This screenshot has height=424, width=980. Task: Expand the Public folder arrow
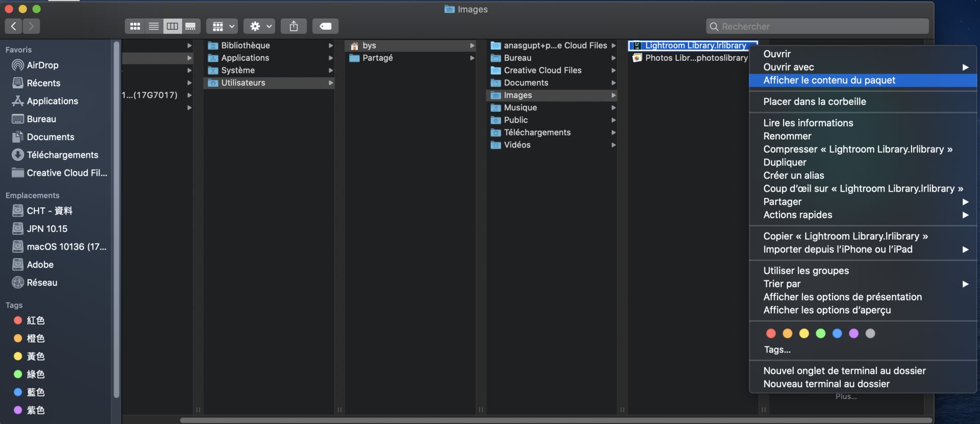[614, 120]
